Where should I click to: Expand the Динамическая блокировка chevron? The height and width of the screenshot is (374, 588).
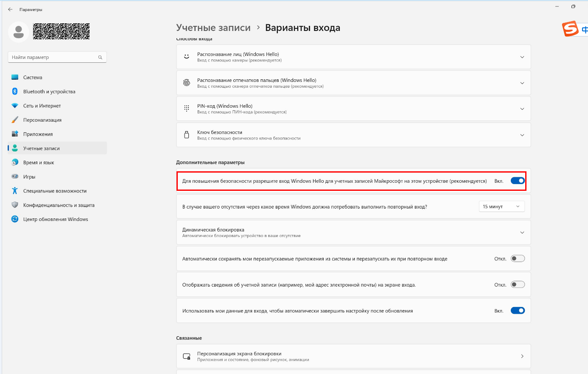(x=522, y=232)
